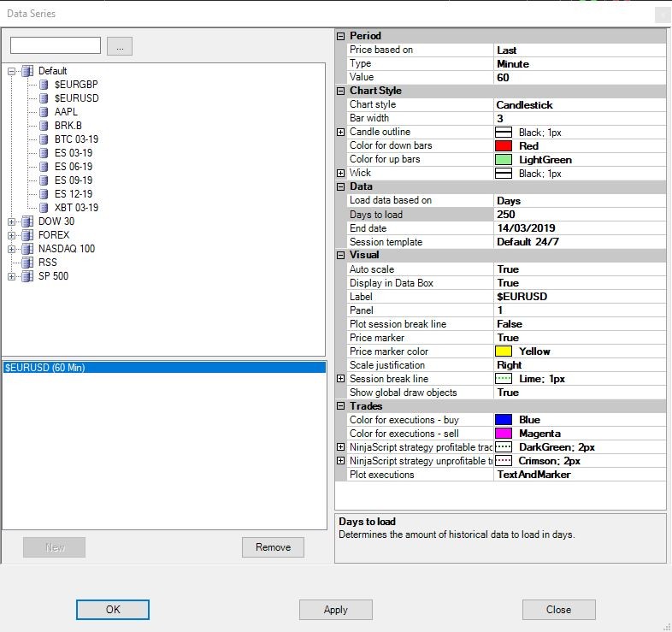
Task: Click the $EURGBP instrument icon
Action: click(x=44, y=85)
